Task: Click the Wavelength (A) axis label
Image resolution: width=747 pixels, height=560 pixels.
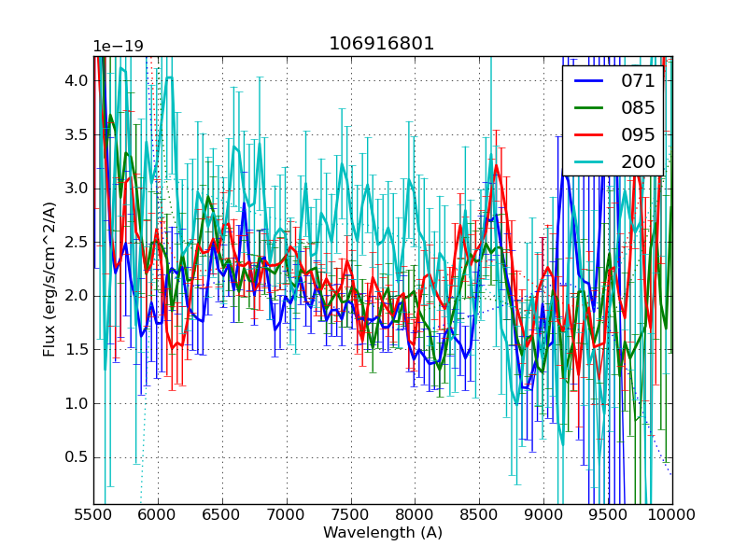Action: point(383,533)
